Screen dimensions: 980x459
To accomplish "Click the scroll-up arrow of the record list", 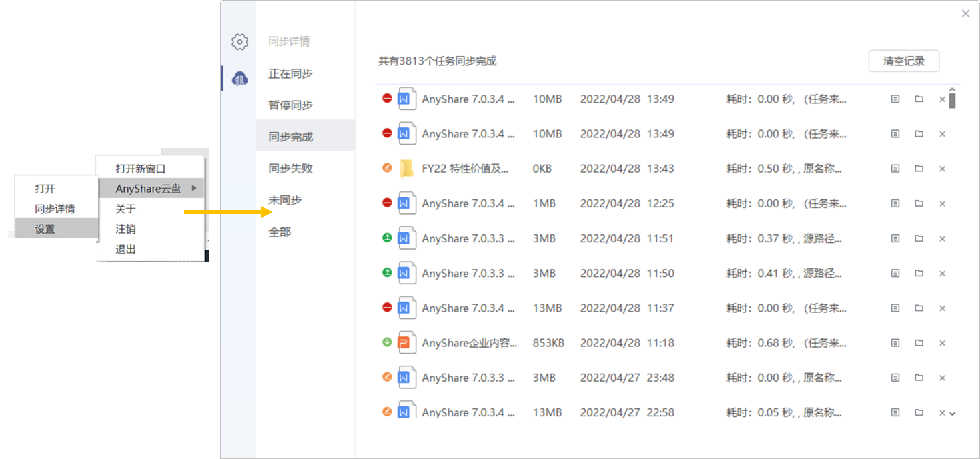I will [x=953, y=90].
